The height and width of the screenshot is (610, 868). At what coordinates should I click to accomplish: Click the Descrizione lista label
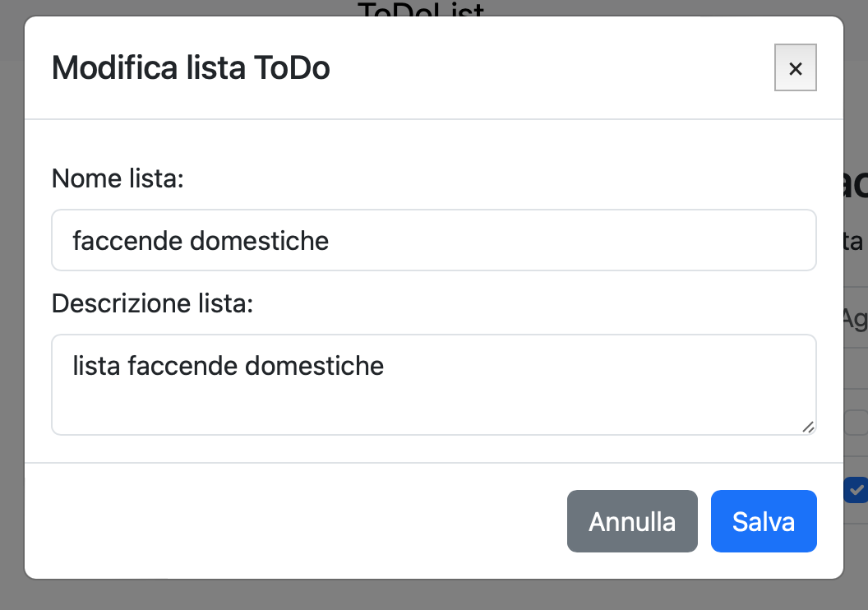(152, 303)
